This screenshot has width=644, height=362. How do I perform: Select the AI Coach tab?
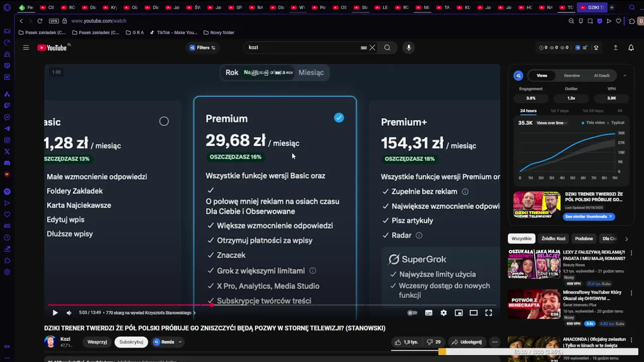coord(602,75)
